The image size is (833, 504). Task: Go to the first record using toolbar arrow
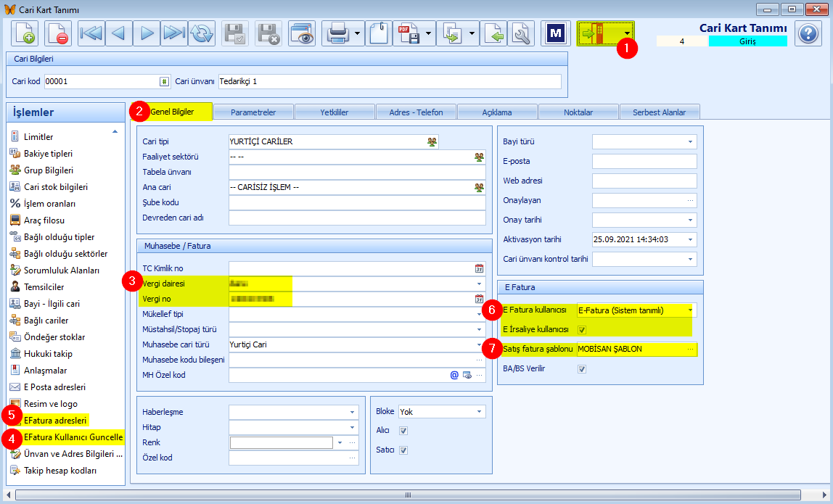[x=91, y=33]
